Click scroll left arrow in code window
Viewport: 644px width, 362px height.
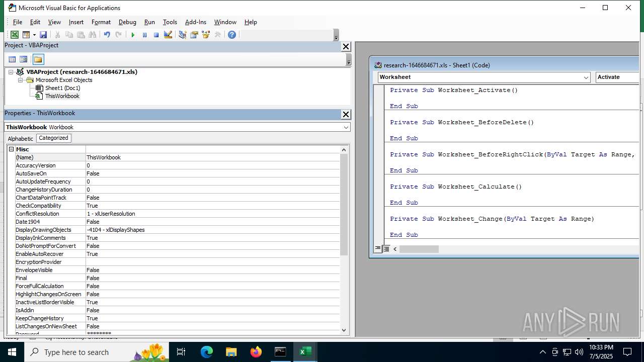click(x=395, y=249)
